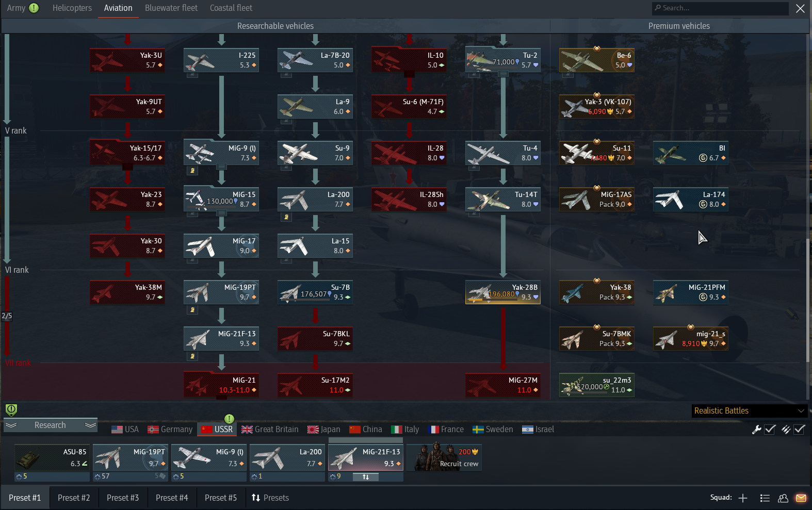Select the I-225 fighter card

point(221,60)
